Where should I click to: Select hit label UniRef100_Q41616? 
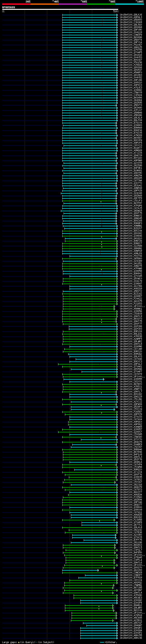(x=131, y=55)
